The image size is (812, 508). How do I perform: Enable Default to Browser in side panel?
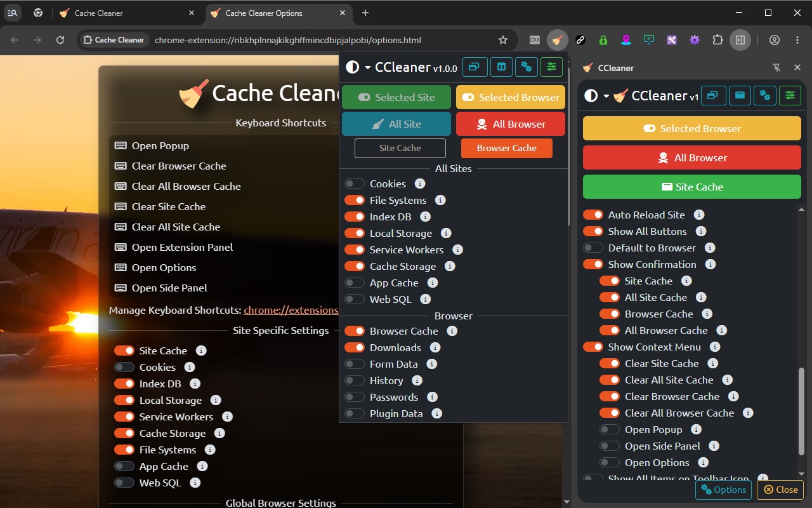[x=593, y=248]
